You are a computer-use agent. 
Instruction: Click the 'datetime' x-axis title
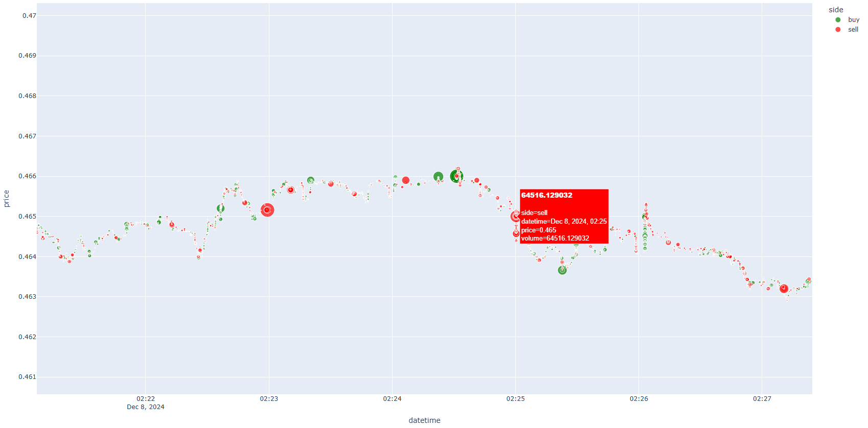point(424,420)
